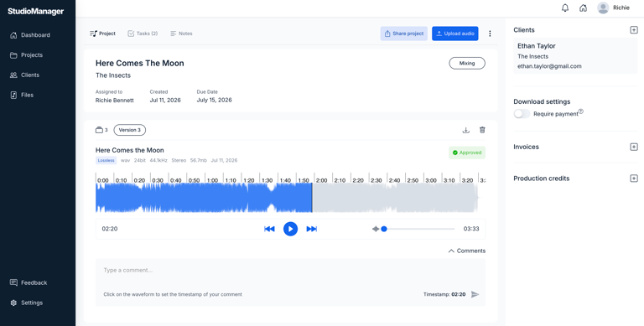Viewport: 644px width, 326px height.
Task: Click the Upload audio button
Action: [455, 34]
